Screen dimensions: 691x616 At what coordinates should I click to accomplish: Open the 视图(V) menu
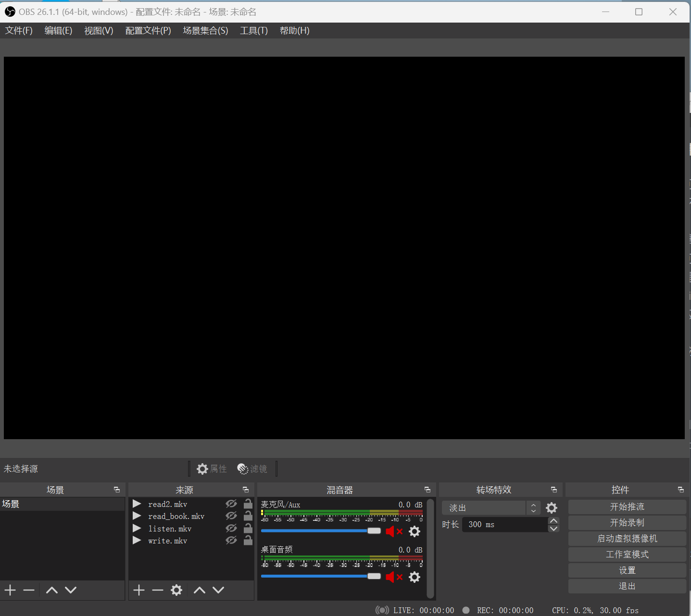tap(99, 31)
